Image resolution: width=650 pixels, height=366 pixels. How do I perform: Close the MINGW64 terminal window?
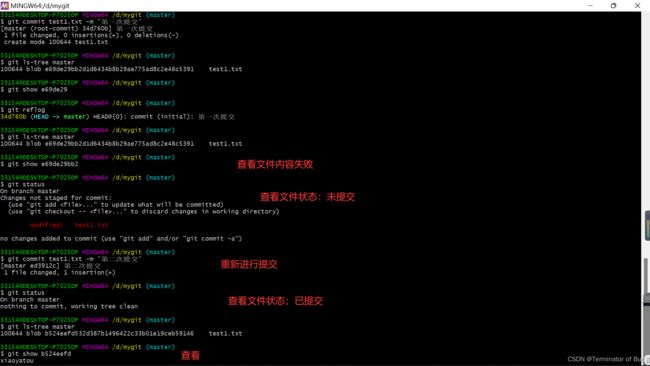tap(637, 5)
